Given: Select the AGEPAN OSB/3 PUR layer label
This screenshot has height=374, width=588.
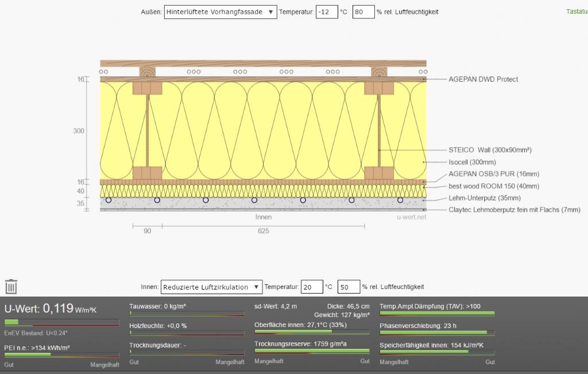Looking at the screenshot, I should point(493,174).
